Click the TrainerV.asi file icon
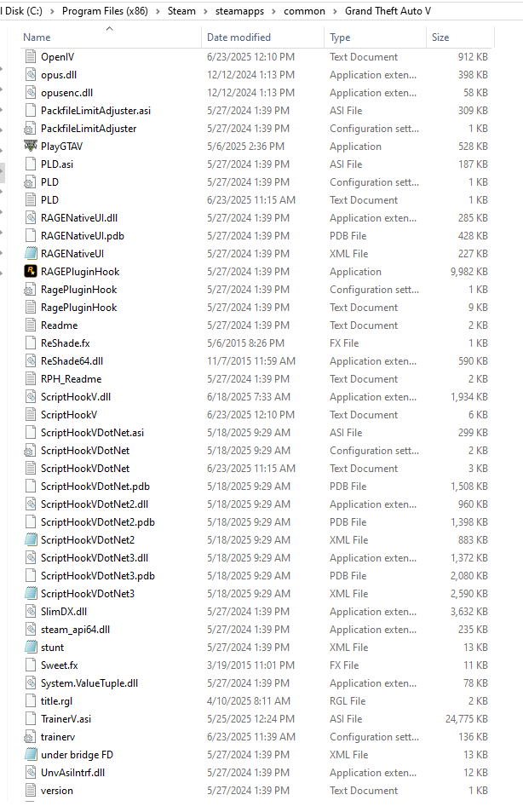This screenshot has height=812, width=523. [x=31, y=719]
